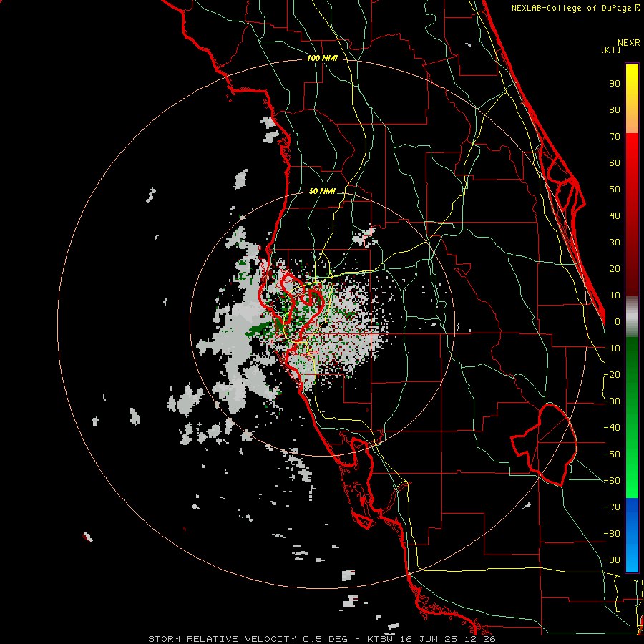Select the -50 scale value
Screen dimensions: 644x644
click(612, 454)
